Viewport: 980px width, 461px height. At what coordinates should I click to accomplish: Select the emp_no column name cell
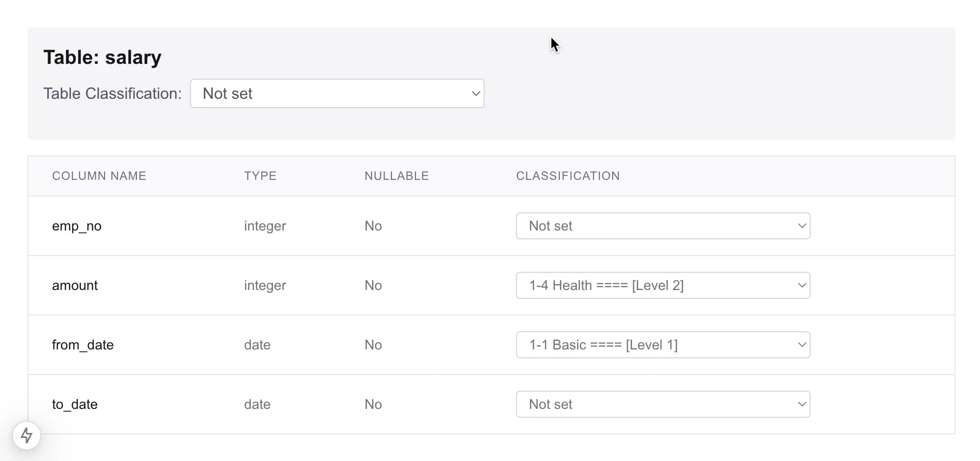pyautogui.click(x=77, y=226)
